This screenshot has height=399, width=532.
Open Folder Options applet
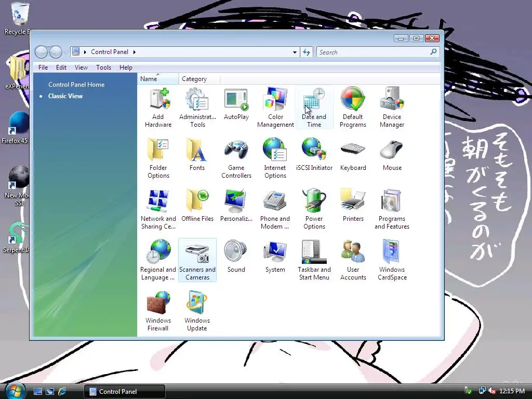[158, 158]
